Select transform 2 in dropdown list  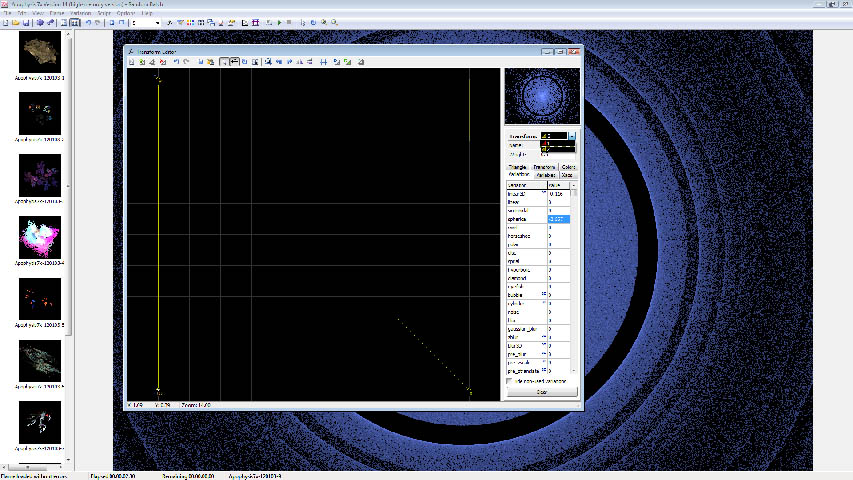557,149
